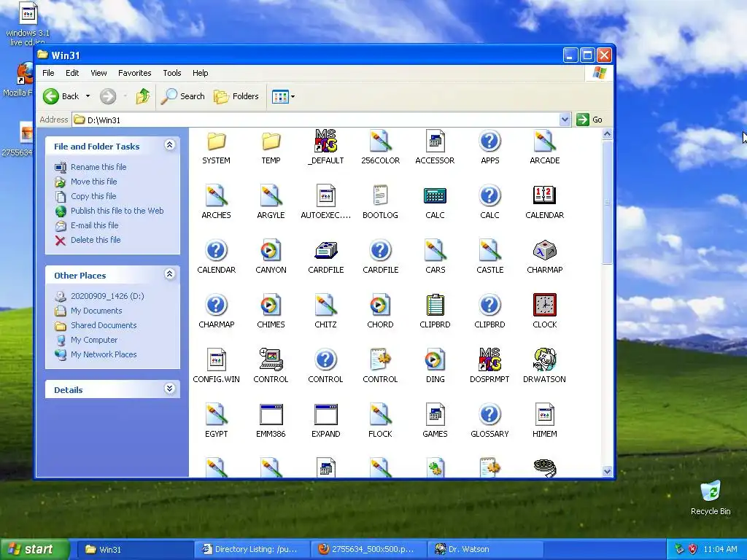Viewport: 747px width, 560px height.
Task: Select the 256COLOR bitmap file
Action: coord(380,141)
